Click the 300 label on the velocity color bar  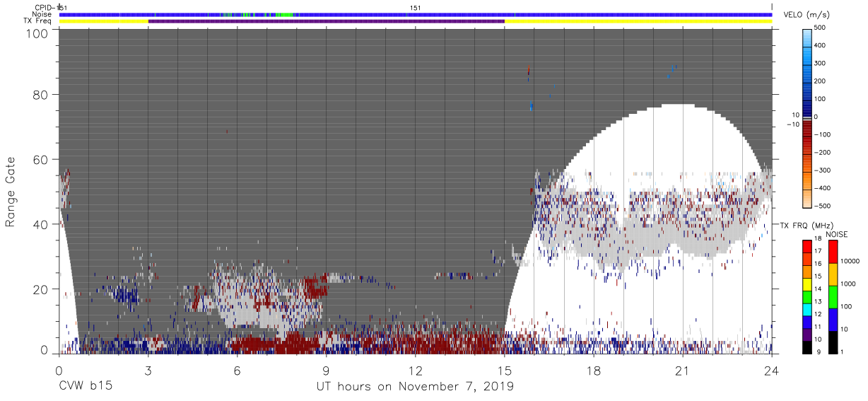coord(820,63)
